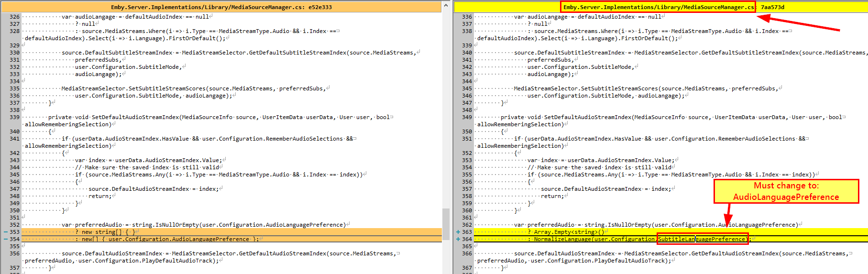Viewport: 868px width, 274px height.
Task: Select commit hash 7aa573d in right pane header
Action: coord(773,7)
